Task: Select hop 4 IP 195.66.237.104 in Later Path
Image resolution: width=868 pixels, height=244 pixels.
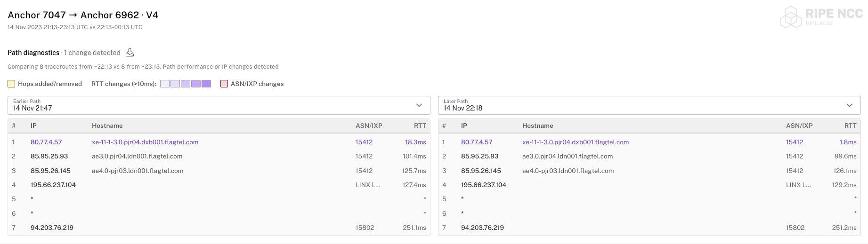Action: 484,185
